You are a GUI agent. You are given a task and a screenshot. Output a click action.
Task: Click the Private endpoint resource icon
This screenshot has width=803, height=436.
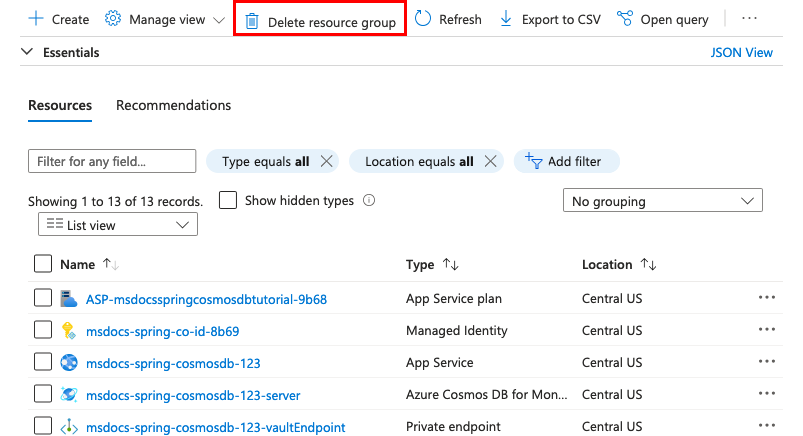click(x=69, y=427)
